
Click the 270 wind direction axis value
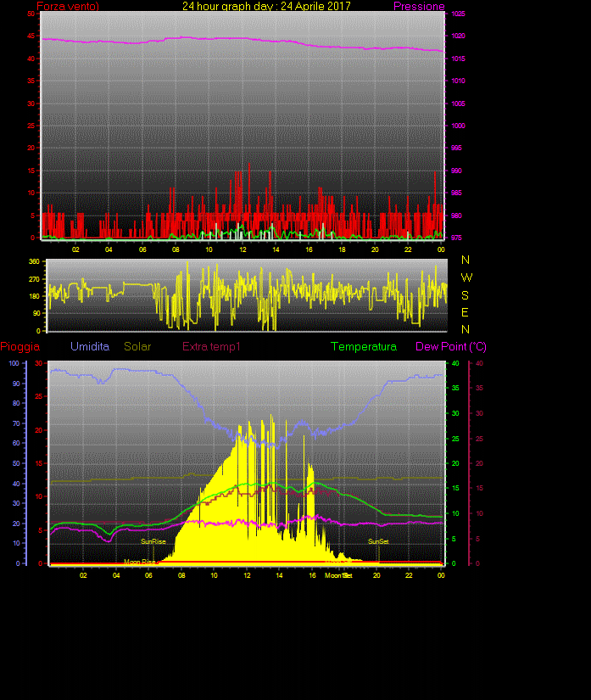tap(35, 279)
